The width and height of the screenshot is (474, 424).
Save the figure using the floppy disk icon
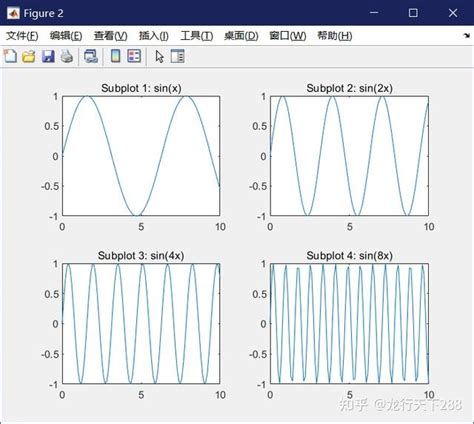(48, 56)
